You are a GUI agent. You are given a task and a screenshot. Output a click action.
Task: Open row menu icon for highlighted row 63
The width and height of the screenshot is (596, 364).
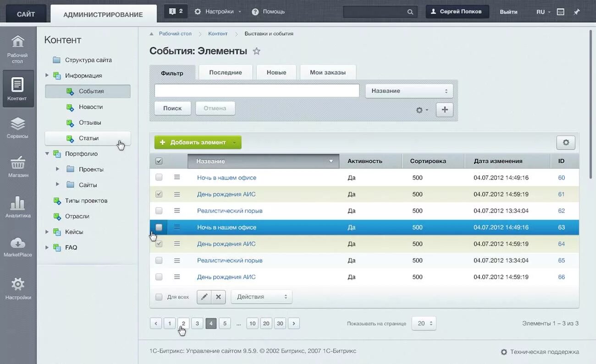(x=177, y=227)
